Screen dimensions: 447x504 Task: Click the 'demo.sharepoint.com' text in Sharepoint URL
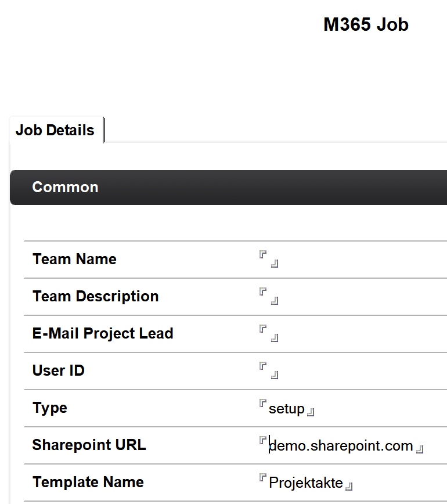[341, 446]
